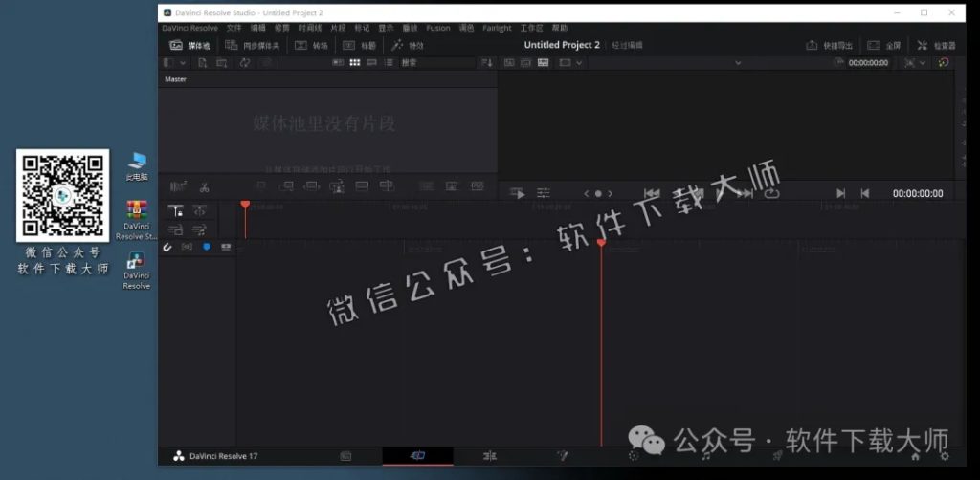Click the place on top icon

coord(362,186)
